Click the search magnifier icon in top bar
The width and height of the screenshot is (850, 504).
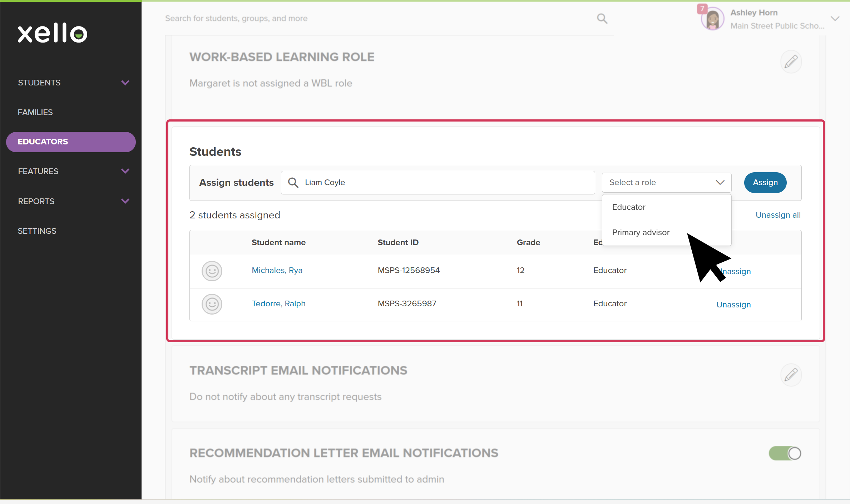tap(602, 19)
